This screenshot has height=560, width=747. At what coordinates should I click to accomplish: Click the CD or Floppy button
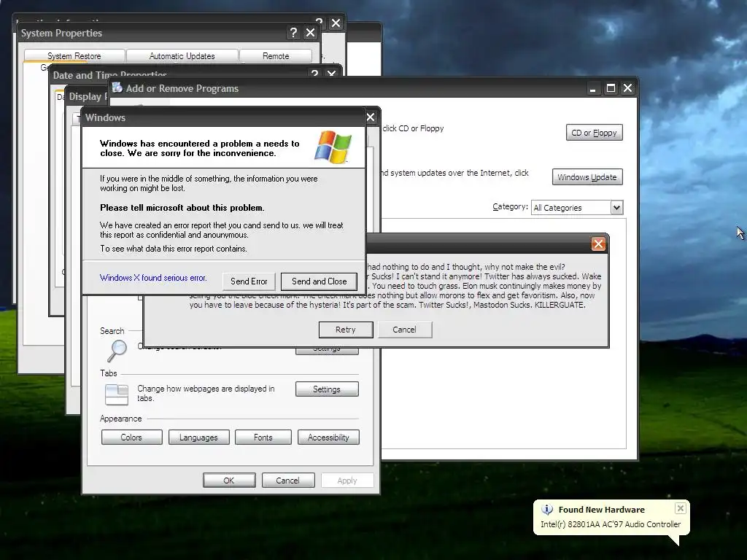pyautogui.click(x=594, y=133)
